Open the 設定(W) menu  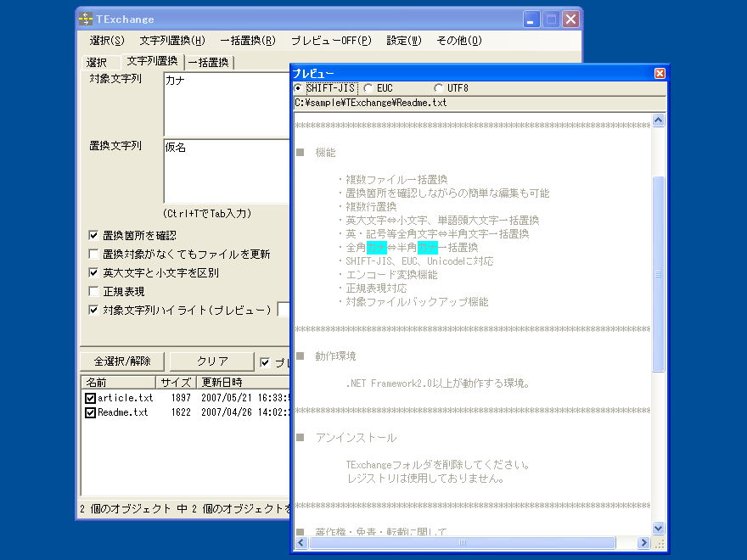click(404, 41)
